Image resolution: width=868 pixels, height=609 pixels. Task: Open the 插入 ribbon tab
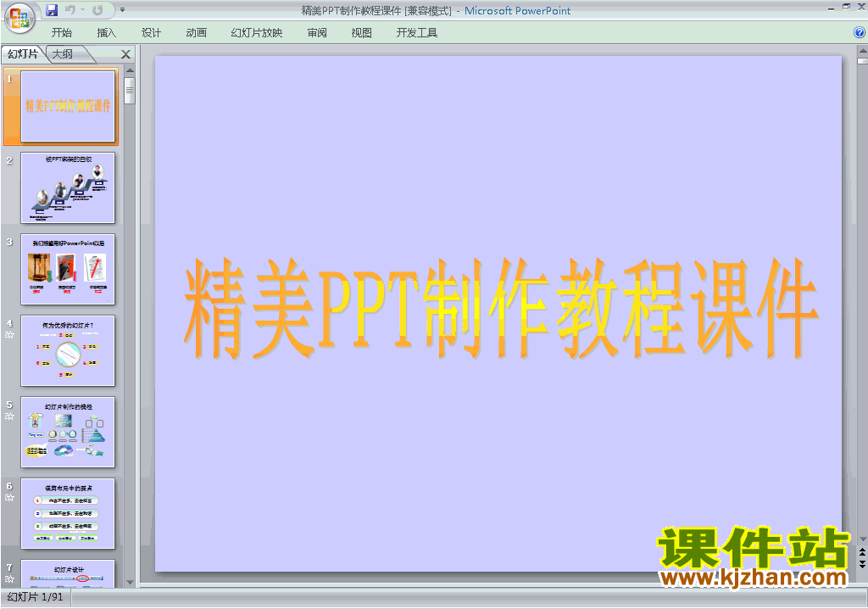point(106,33)
